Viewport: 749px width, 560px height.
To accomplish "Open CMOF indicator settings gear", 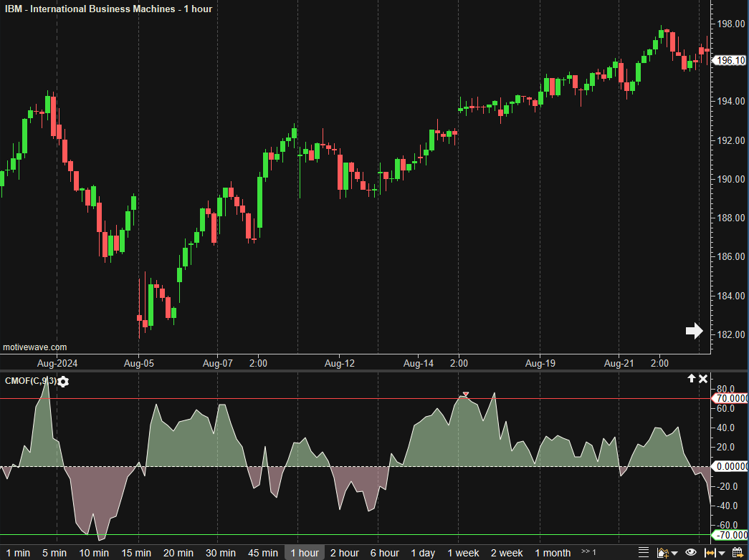I will coord(63,382).
